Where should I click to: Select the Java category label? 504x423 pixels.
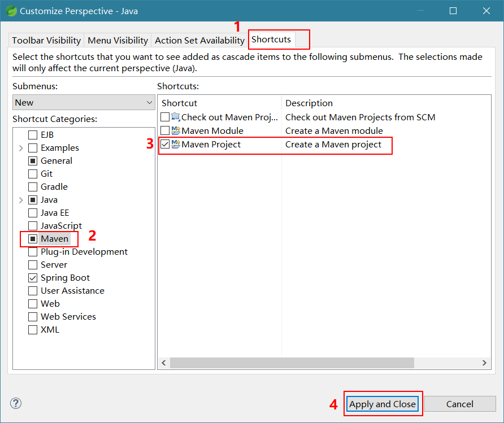[x=49, y=200]
